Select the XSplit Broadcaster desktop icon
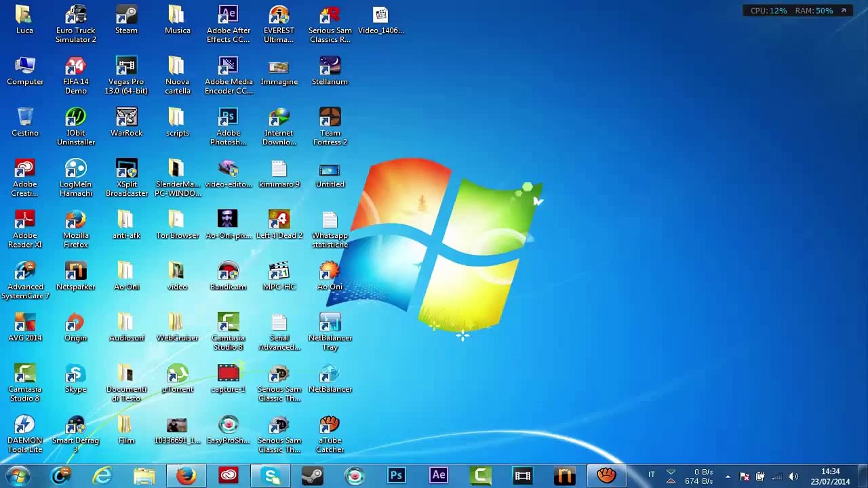The image size is (868, 488). [126, 178]
